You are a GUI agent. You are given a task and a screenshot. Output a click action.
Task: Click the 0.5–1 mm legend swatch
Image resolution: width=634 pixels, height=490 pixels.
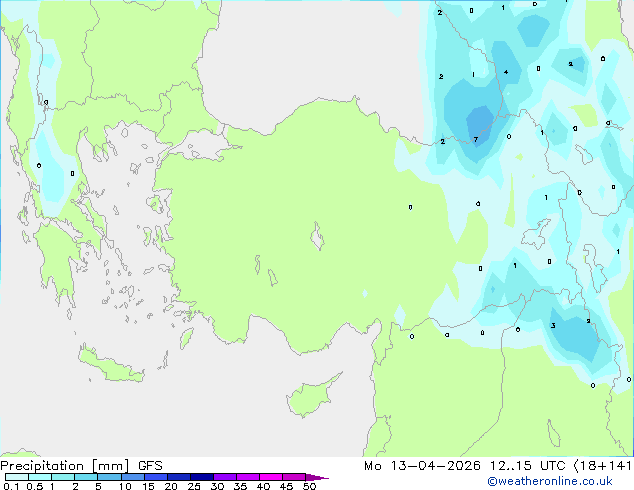(40, 477)
